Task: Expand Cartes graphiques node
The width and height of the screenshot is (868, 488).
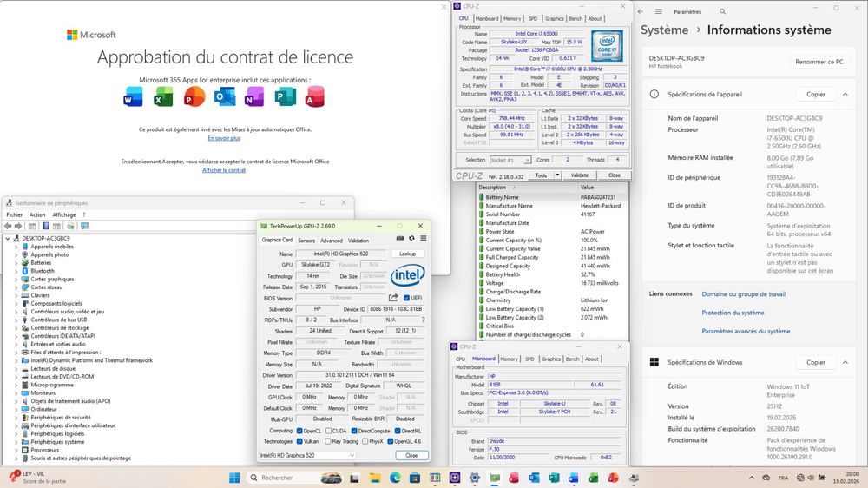Action: [x=16, y=280]
